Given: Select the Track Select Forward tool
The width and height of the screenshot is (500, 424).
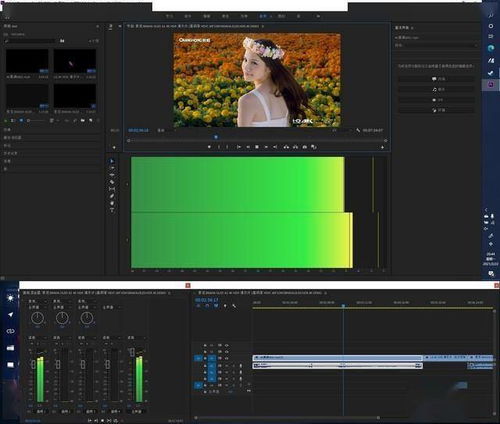Looking at the screenshot, I should [x=112, y=168].
